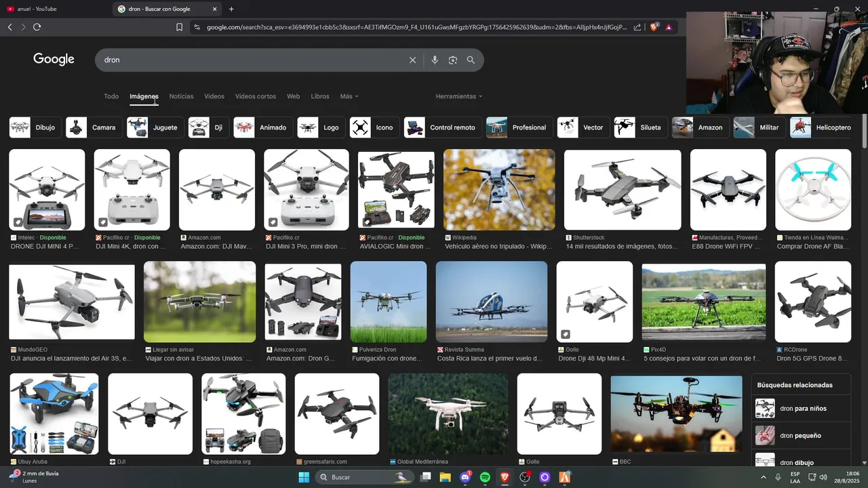Click the Brave Rewards triangle icon
The width and height of the screenshot is (868, 488).
pyautogui.click(x=669, y=27)
